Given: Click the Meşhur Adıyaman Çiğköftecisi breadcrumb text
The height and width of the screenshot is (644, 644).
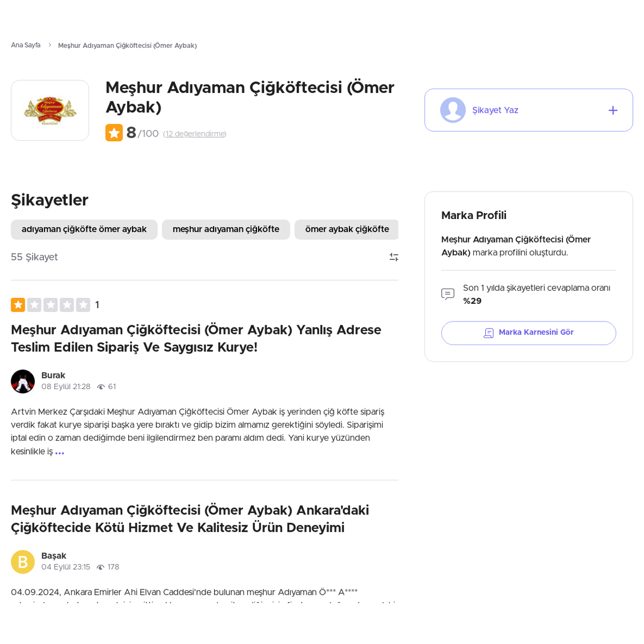Looking at the screenshot, I should click(127, 46).
